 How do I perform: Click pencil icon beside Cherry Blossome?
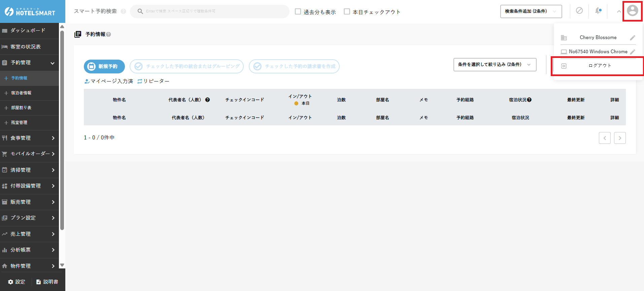(x=633, y=38)
